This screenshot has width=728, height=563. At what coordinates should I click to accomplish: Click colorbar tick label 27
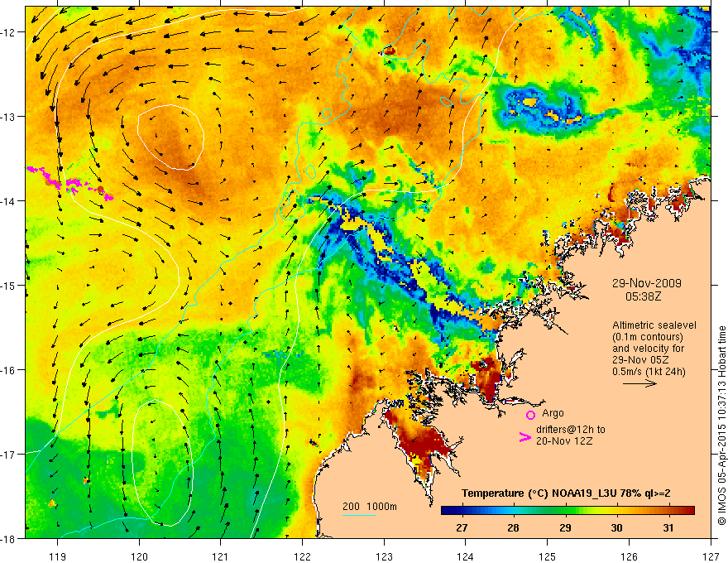point(462,528)
